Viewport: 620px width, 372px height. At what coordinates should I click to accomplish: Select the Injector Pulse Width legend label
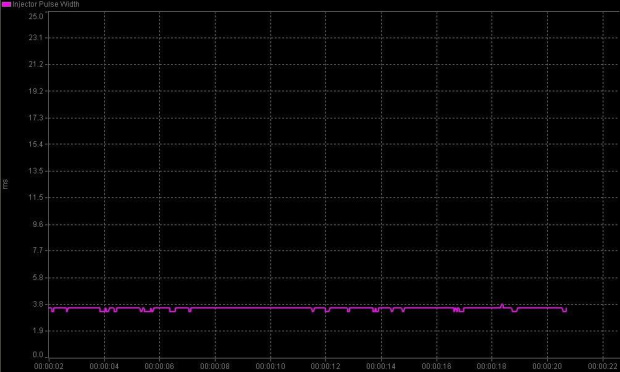[46, 4]
